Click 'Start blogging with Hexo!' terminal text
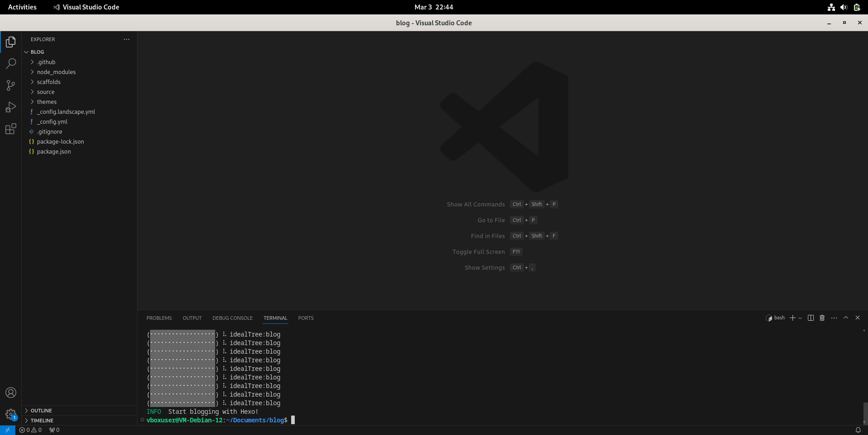The height and width of the screenshot is (435, 868). click(x=213, y=412)
